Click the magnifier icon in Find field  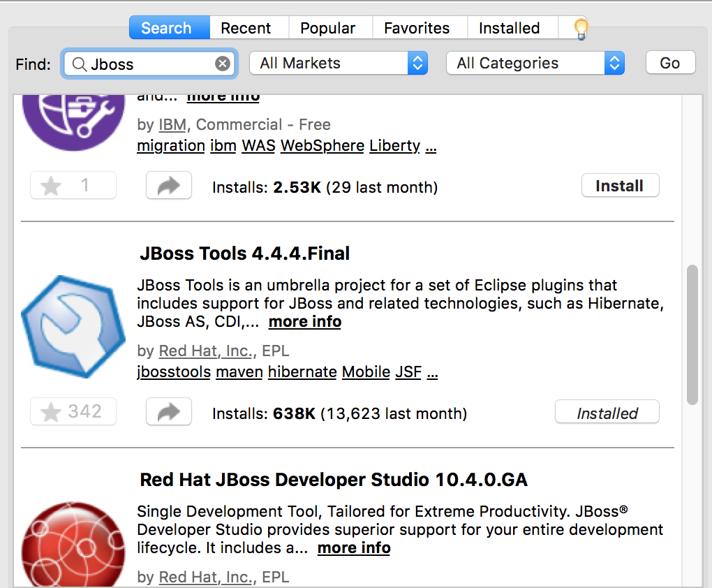coord(80,64)
